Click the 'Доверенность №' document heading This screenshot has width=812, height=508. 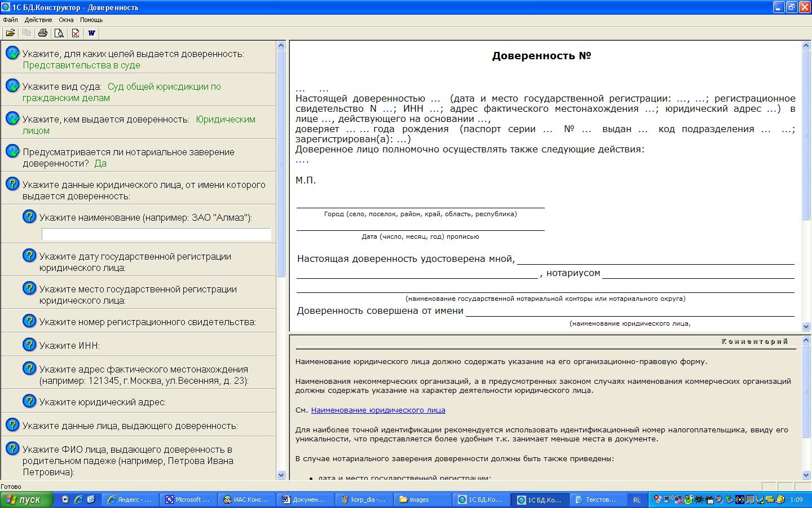(542, 56)
